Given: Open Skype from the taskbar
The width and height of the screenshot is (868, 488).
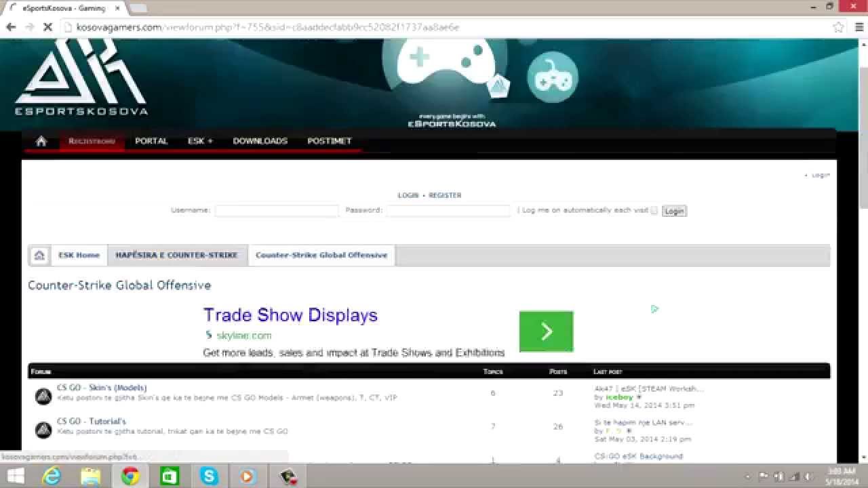Looking at the screenshot, I should tap(209, 476).
